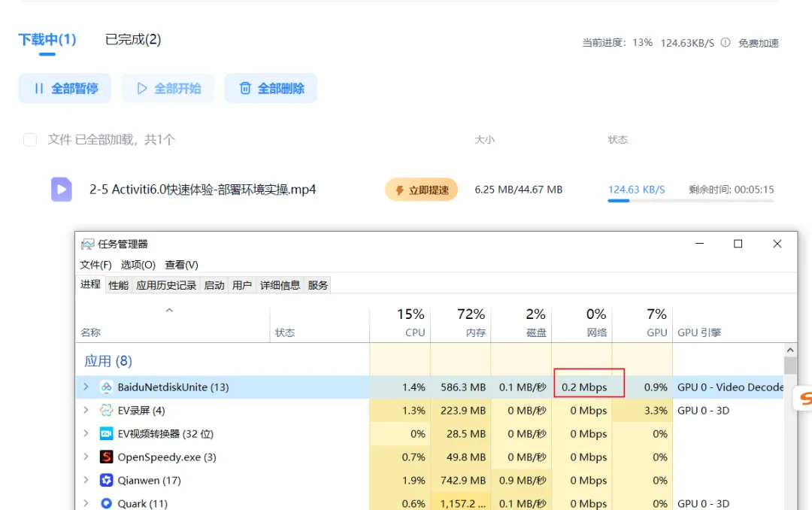Click the Sogou input icon at right edge
Viewport: 812px width, 510px height.
point(804,398)
